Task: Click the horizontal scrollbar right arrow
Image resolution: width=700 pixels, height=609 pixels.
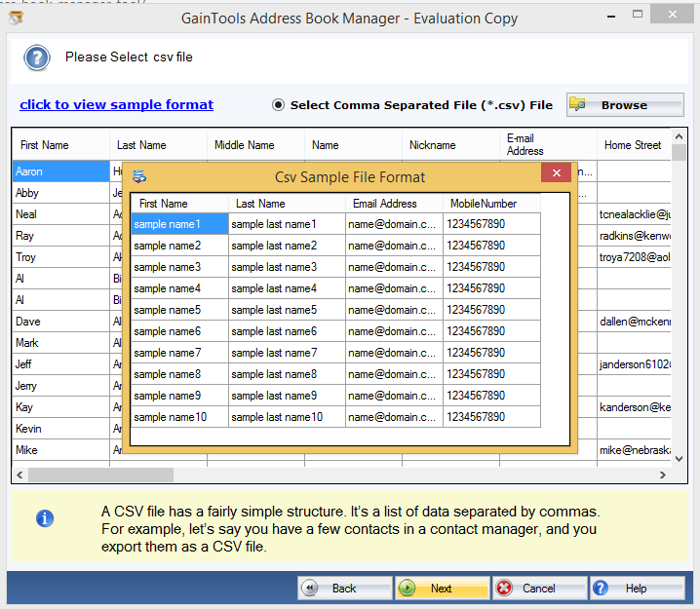Action: 663,475
